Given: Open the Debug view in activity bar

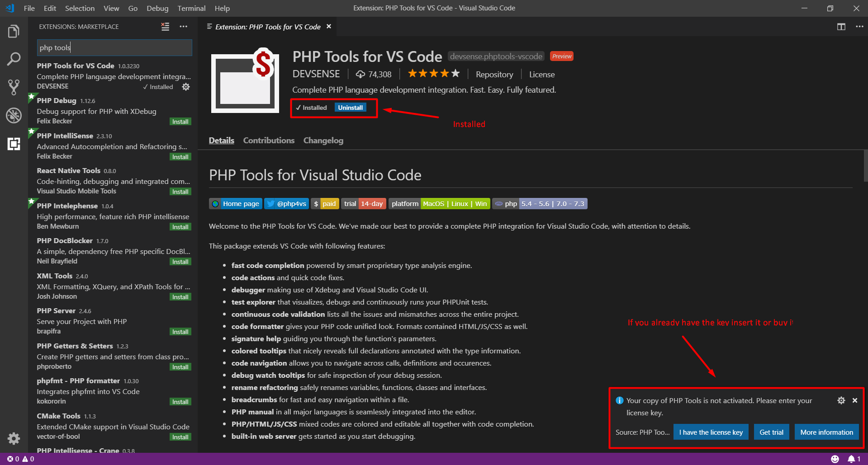Looking at the screenshot, I should tap(14, 115).
